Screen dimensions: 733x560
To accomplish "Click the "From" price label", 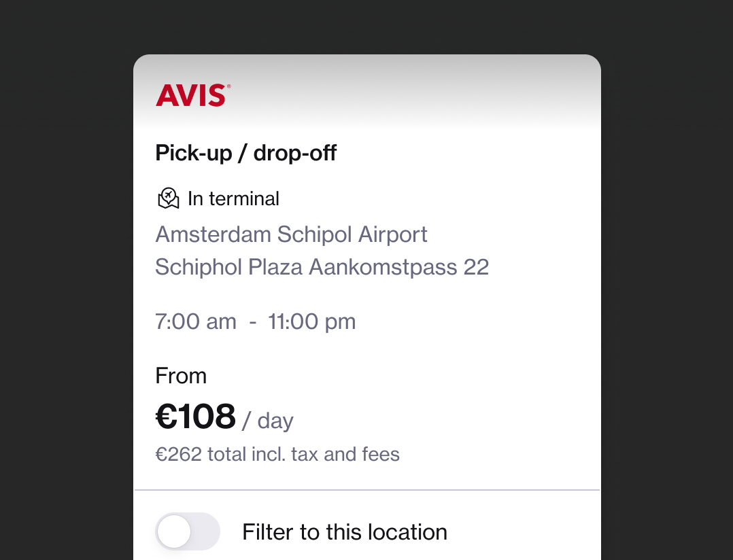I will coord(181,376).
